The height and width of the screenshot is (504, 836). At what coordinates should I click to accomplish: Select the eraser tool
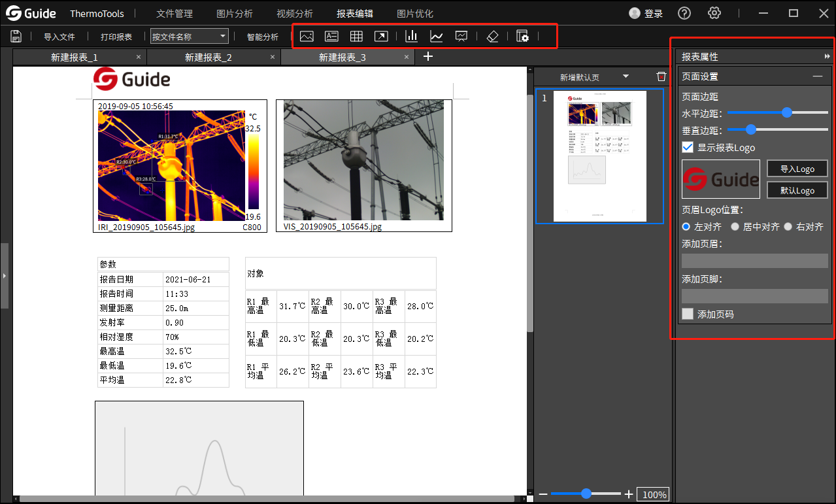(493, 37)
